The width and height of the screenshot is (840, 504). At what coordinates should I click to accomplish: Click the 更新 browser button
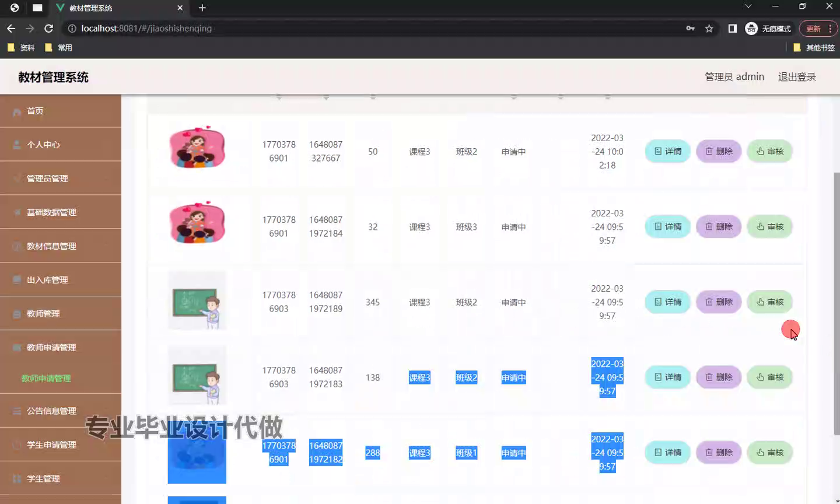(818, 28)
